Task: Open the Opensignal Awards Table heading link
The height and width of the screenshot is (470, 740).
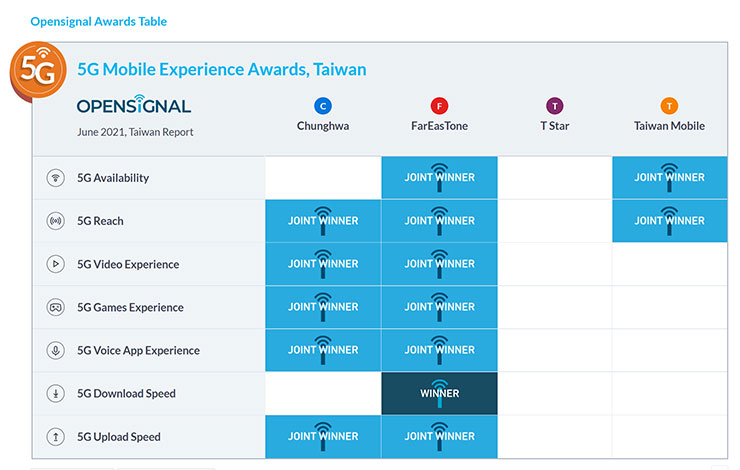Action: (x=99, y=21)
